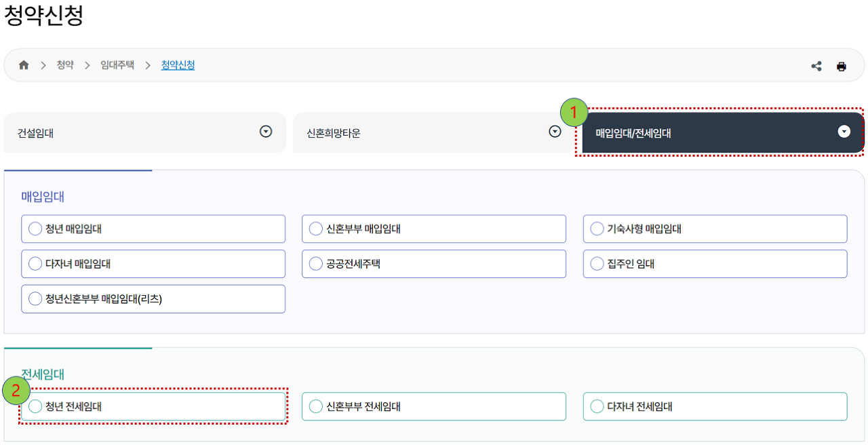Select the 청년신혼부부 매입임대(리츠) option
The image size is (868, 447).
click(x=35, y=298)
